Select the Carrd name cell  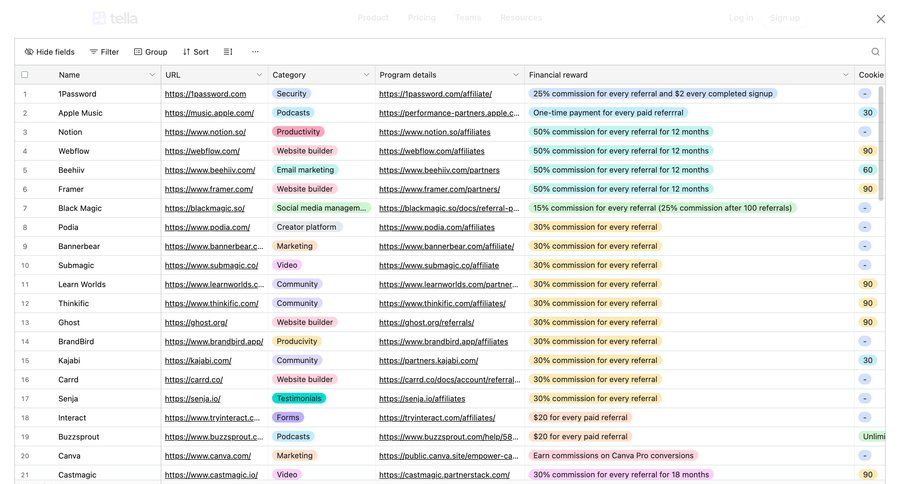point(88,380)
